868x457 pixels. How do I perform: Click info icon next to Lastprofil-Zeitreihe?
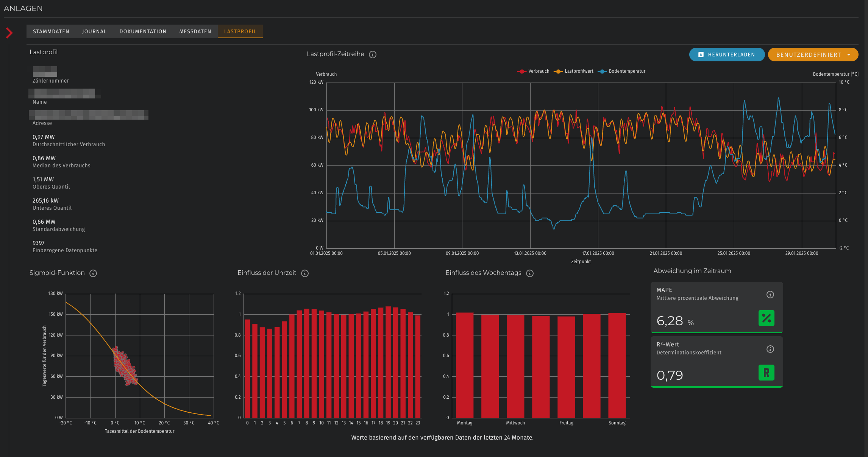click(x=373, y=55)
